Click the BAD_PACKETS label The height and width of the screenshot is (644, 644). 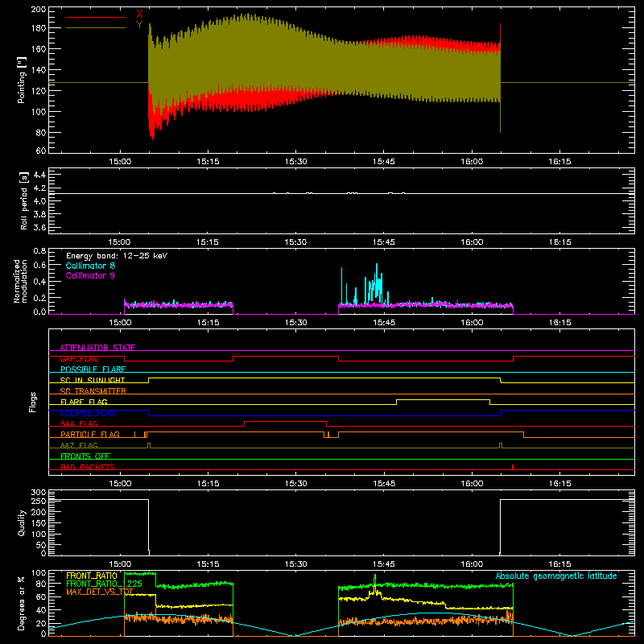[x=88, y=467]
